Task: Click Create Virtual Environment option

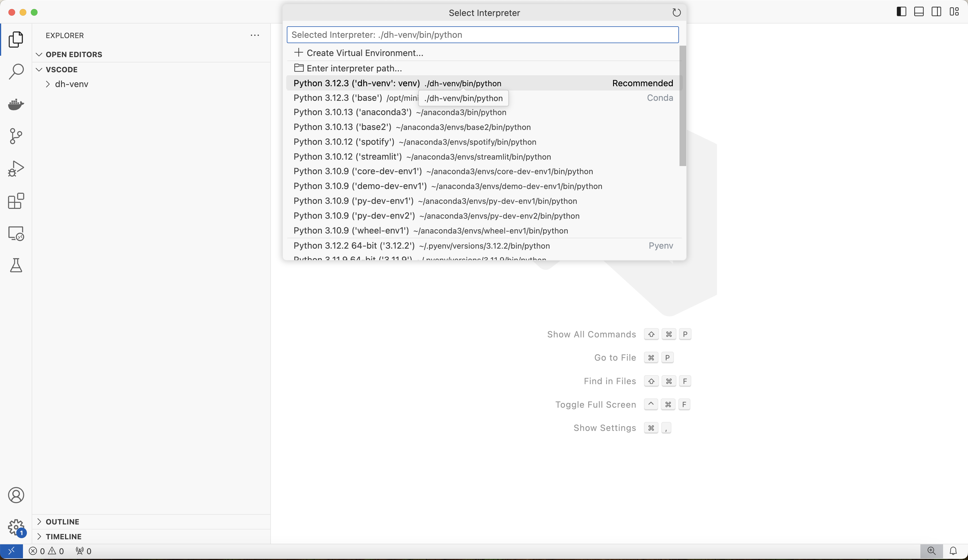Action: pyautogui.click(x=364, y=53)
